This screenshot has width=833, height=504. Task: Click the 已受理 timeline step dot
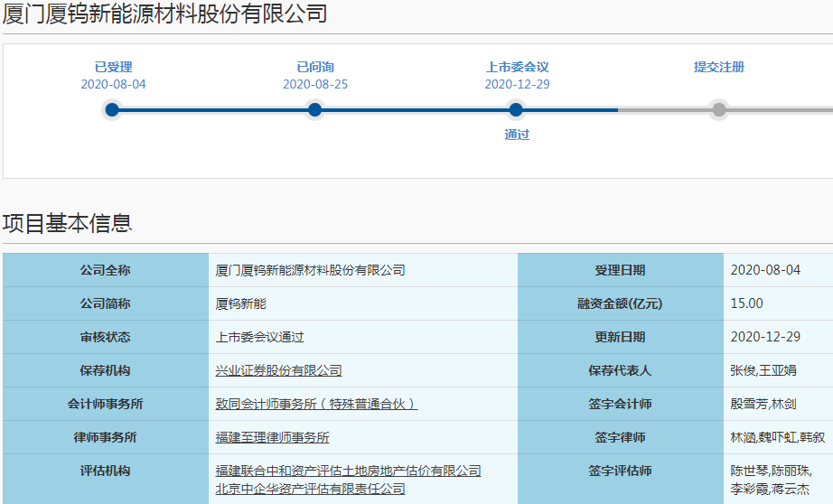point(112,110)
